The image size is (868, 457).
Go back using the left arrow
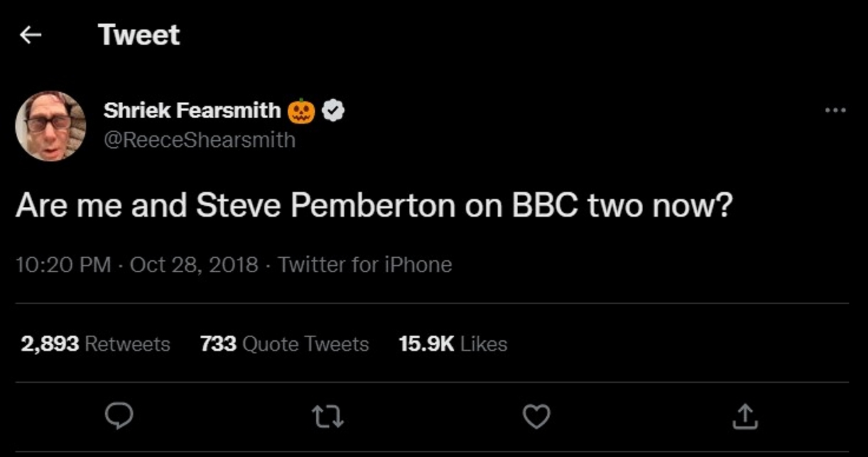(x=31, y=35)
